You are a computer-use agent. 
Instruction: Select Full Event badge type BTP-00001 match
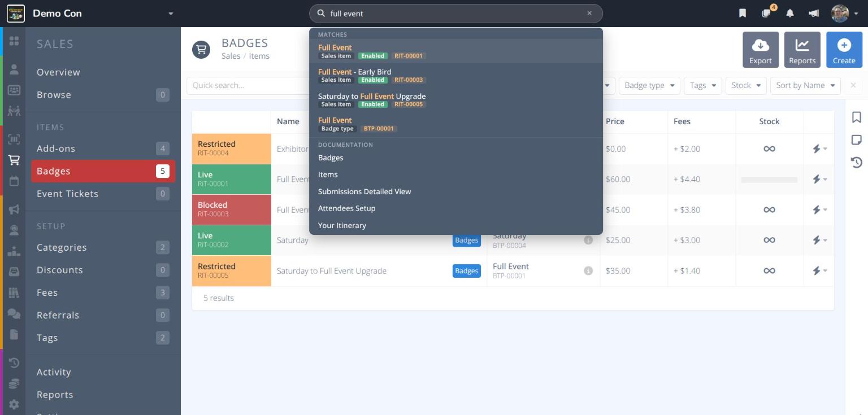point(456,124)
